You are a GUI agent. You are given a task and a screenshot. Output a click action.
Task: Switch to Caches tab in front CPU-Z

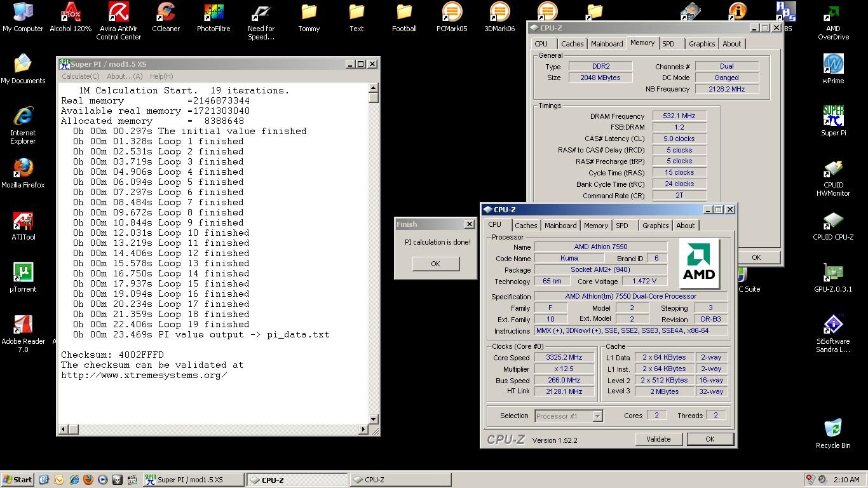(x=526, y=226)
